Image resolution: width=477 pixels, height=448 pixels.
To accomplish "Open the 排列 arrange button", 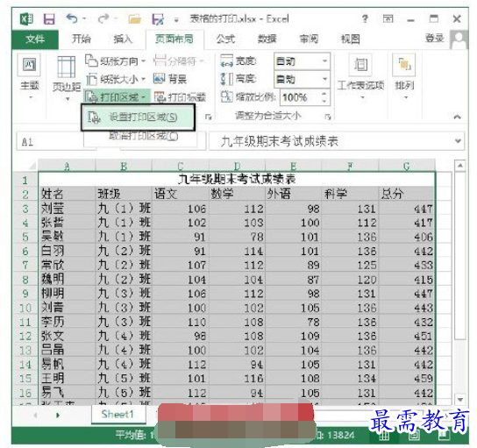I will coord(404,77).
